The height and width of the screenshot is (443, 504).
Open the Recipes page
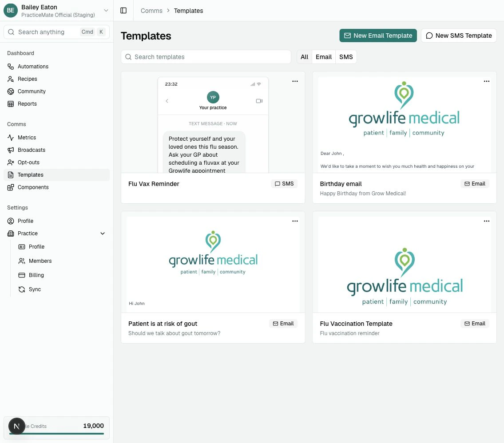[56, 79]
